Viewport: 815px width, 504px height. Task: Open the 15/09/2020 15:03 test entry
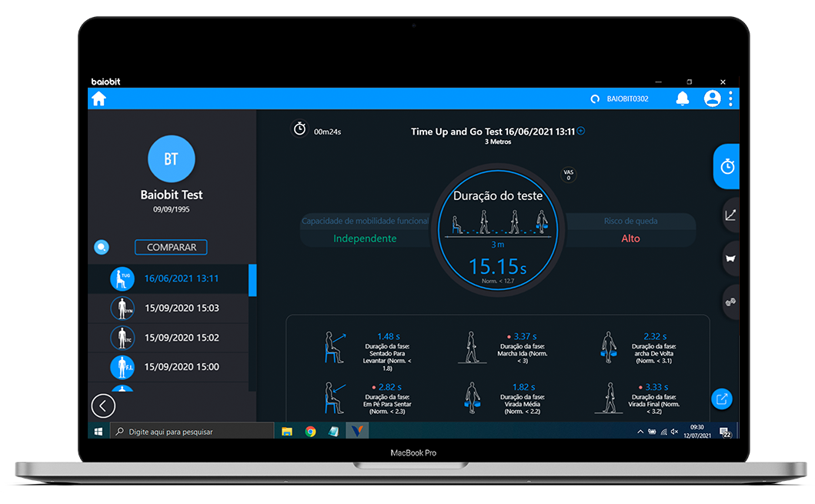[169, 308]
